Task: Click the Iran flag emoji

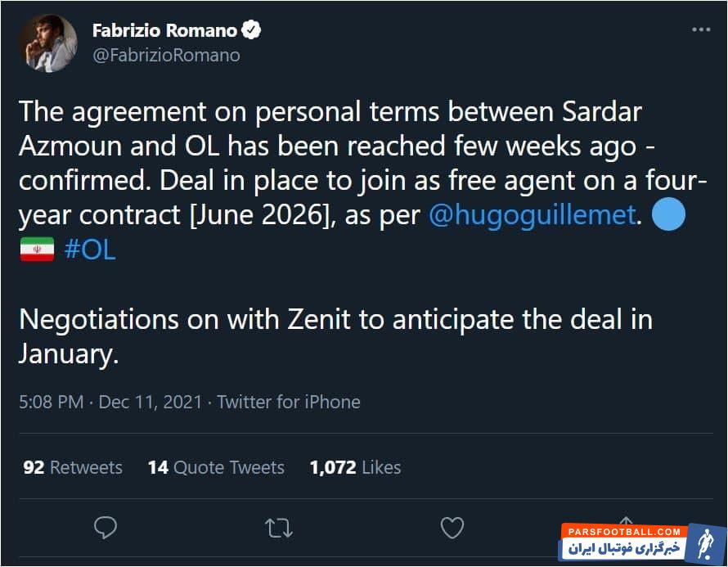Action: tap(37, 249)
